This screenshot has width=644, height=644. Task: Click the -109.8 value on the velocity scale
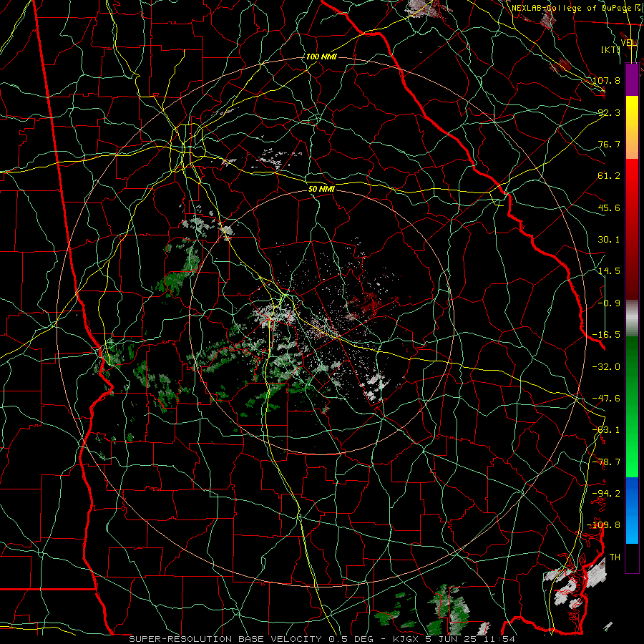click(604, 525)
